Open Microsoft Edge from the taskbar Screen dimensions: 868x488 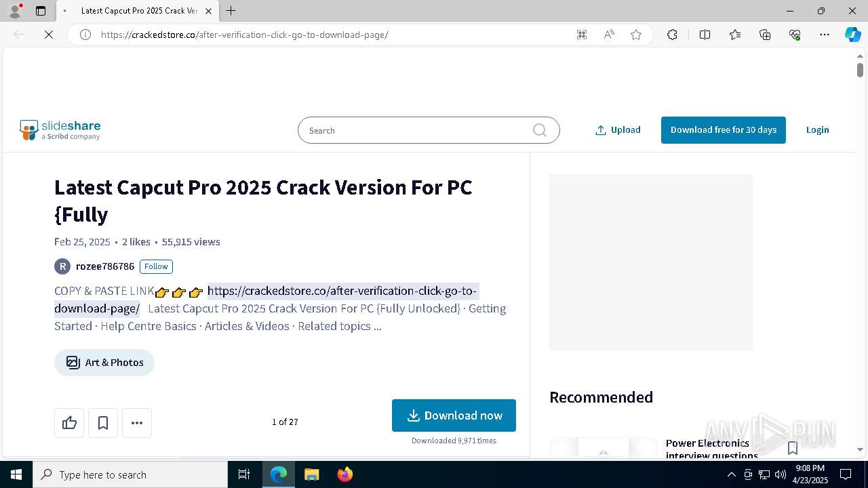tap(279, 474)
